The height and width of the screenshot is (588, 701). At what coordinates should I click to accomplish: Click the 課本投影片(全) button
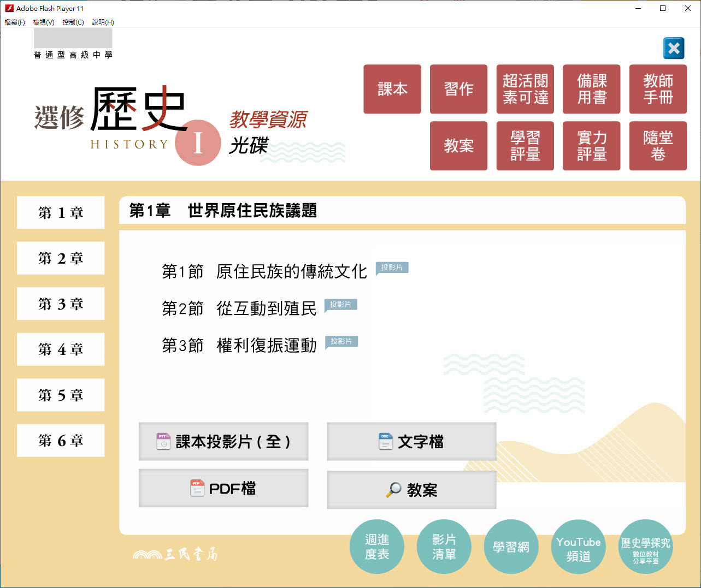tap(223, 441)
